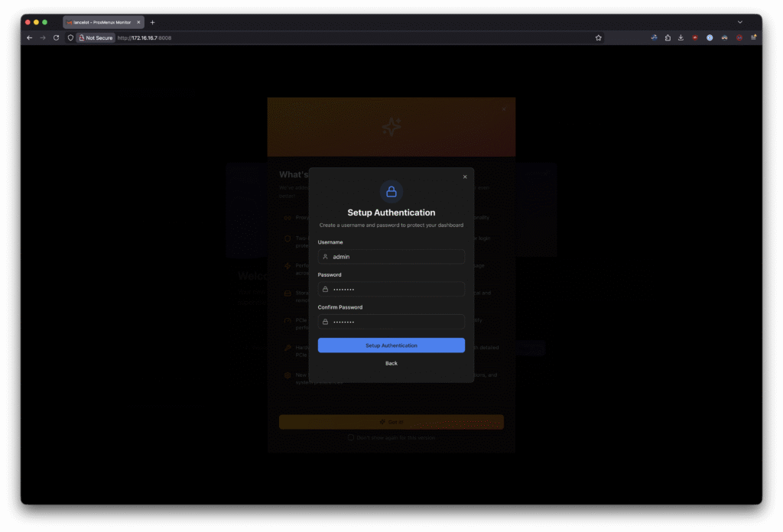Reload the page in the browser
Image resolution: width=783 pixels, height=532 pixels.
click(x=56, y=37)
